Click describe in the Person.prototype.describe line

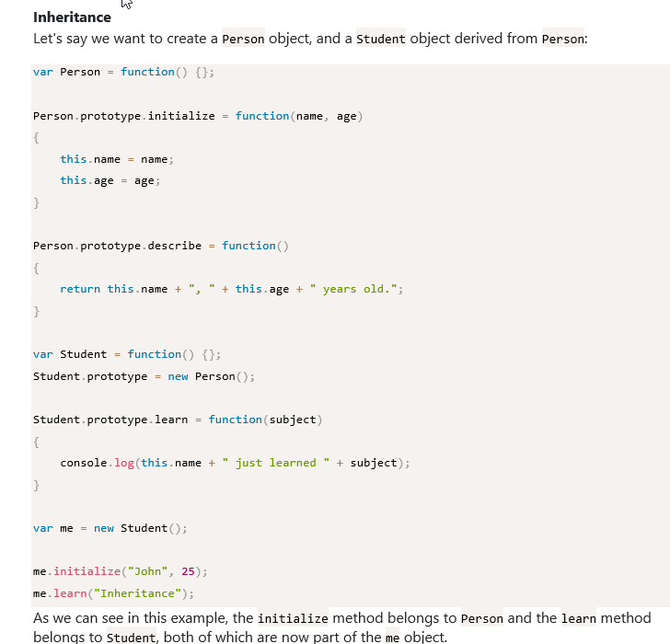click(x=175, y=246)
